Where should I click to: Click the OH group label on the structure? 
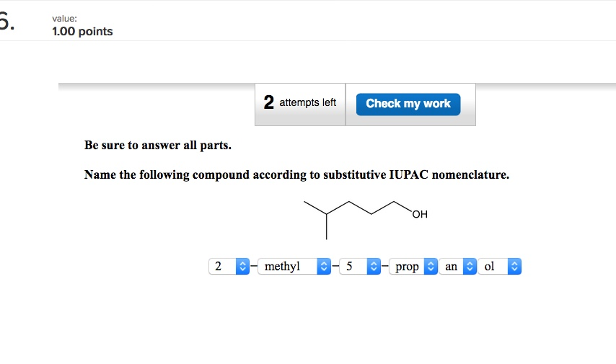point(420,214)
